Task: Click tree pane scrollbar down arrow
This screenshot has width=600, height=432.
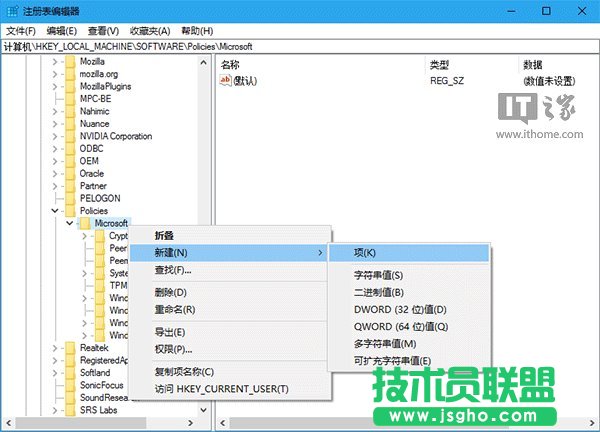Action: (204, 410)
